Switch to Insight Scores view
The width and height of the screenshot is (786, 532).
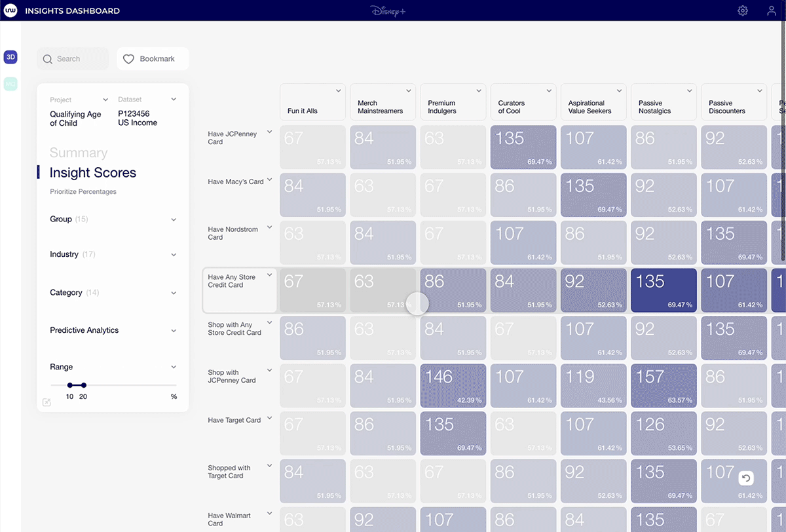point(93,173)
